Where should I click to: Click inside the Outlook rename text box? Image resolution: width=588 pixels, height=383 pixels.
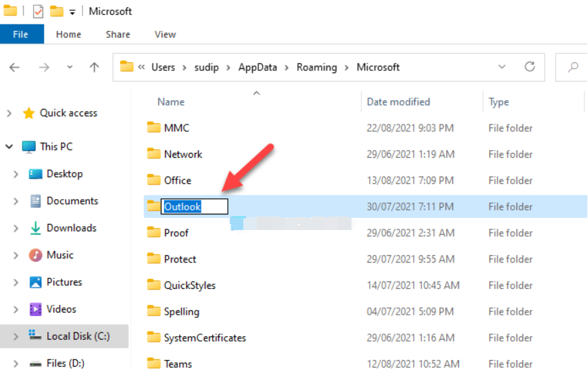[194, 206]
